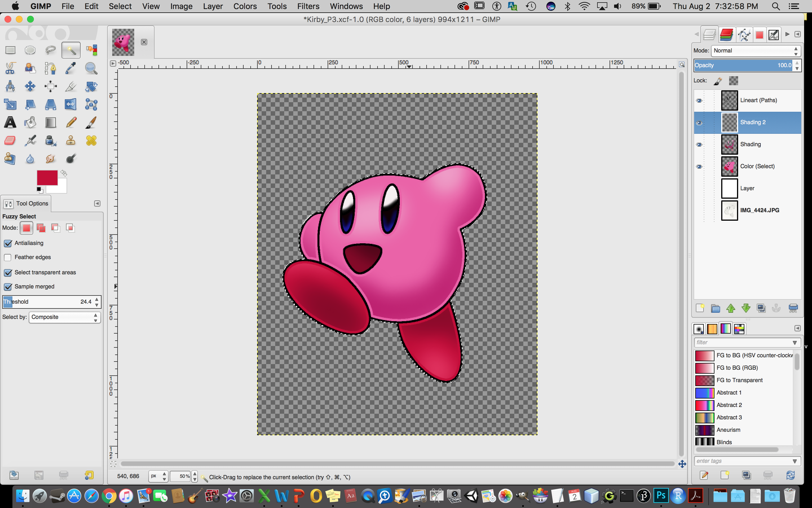Viewport: 812px width, 508px height.
Task: Open the Filters menu
Action: tap(308, 6)
